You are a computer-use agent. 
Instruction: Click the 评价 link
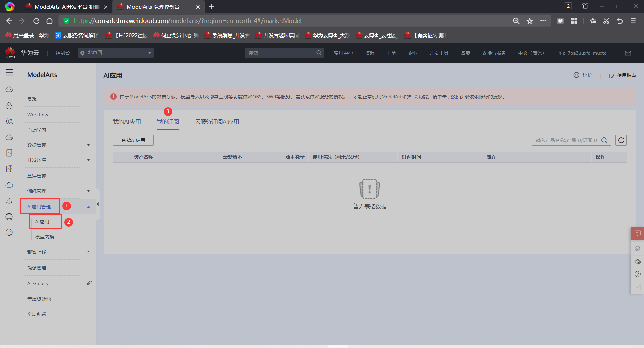tap(583, 75)
